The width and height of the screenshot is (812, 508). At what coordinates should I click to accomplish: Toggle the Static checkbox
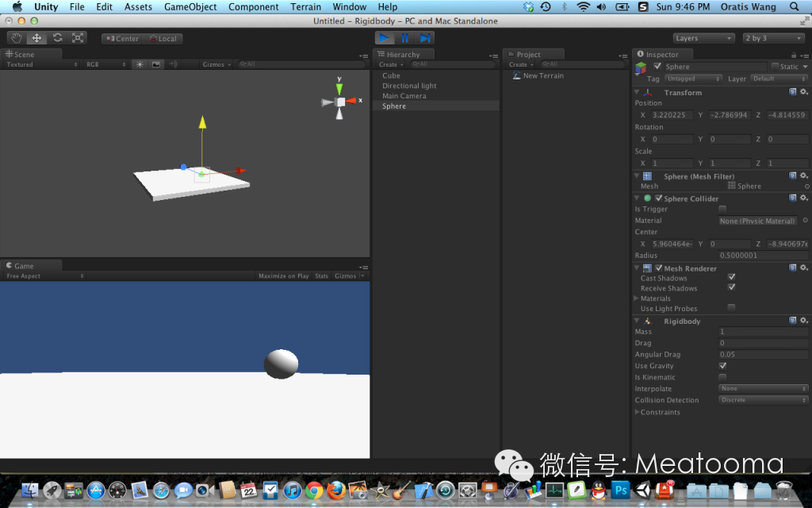[x=775, y=67]
